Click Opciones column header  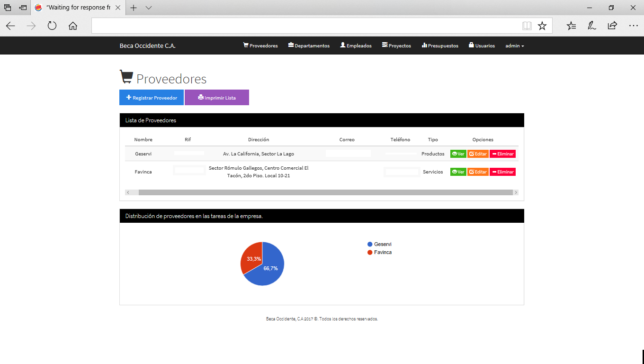pos(483,140)
